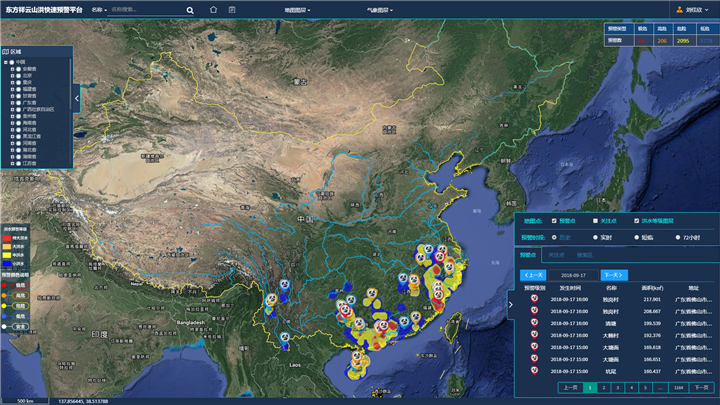Toggle the 预警点 checkbox

tap(554, 221)
